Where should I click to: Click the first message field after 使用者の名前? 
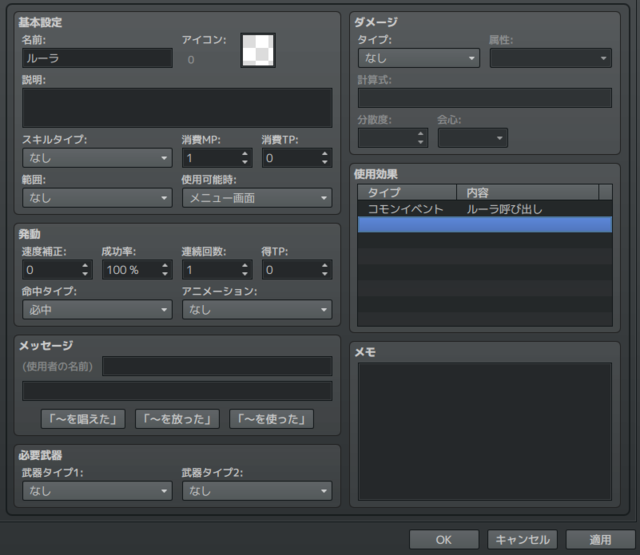coord(217,366)
